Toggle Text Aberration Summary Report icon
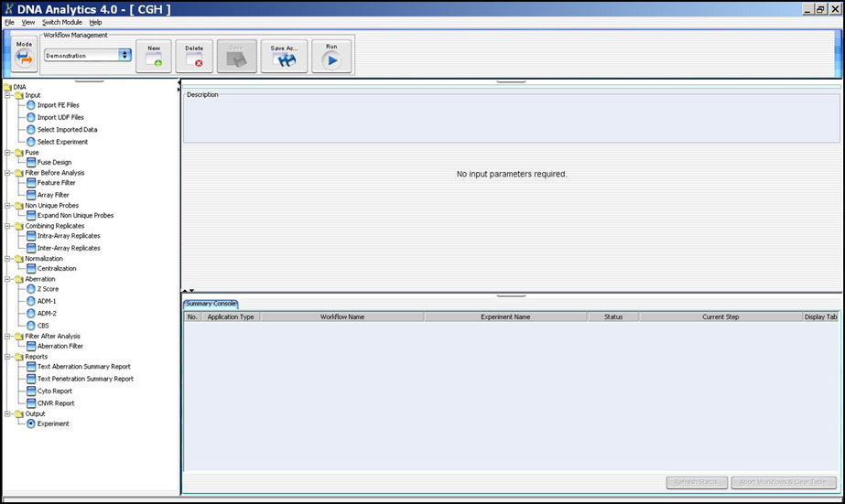 [31, 367]
